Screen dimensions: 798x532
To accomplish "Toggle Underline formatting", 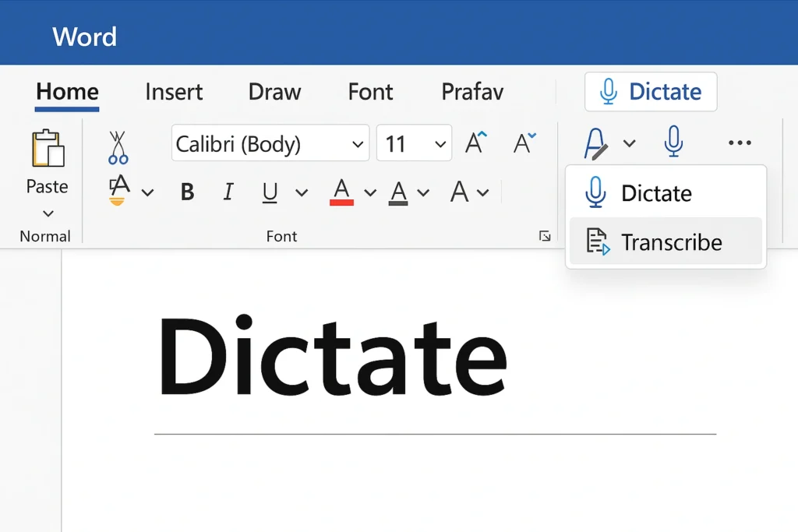I will (270, 192).
